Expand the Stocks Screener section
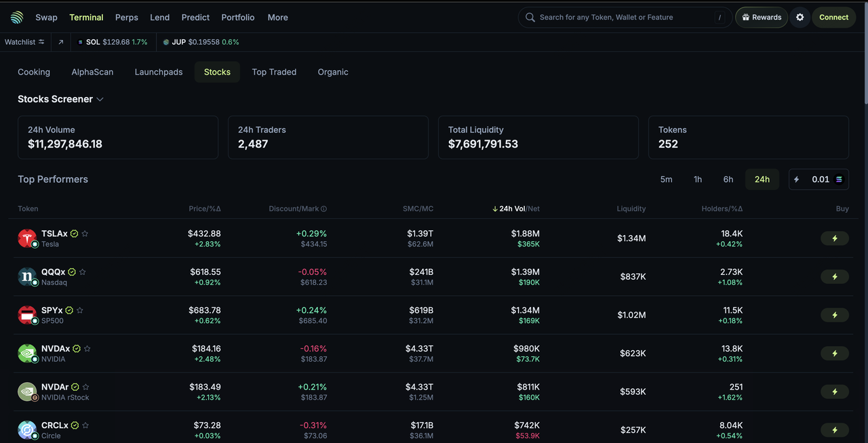Image resolution: width=868 pixels, height=443 pixels. click(x=99, y=99)
